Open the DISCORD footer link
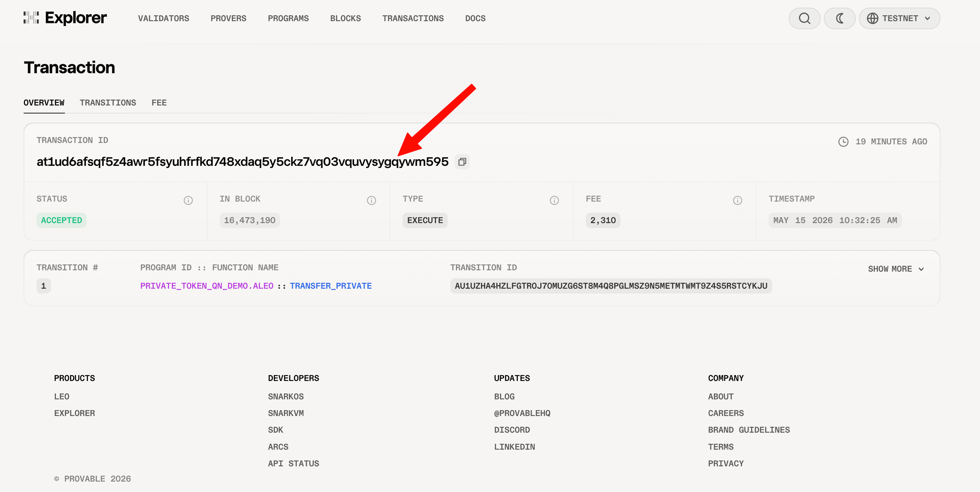This screenshot has width=980, height=492. [x=512, y=430]
